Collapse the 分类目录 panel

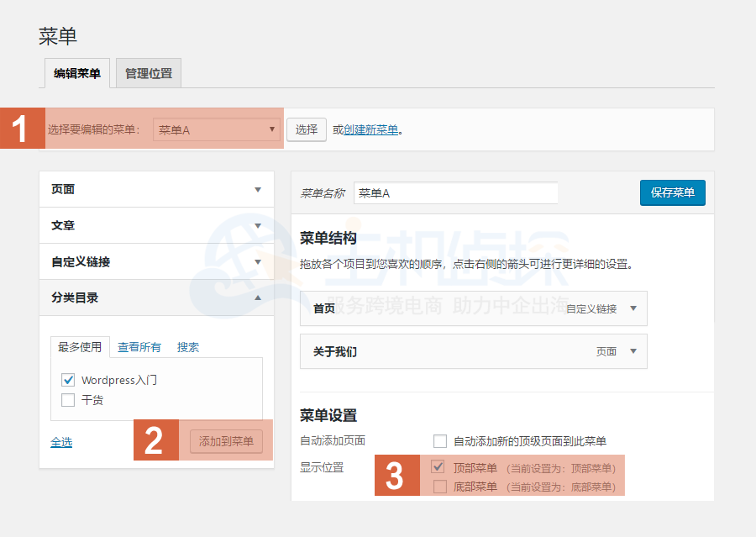pos(258,298)
